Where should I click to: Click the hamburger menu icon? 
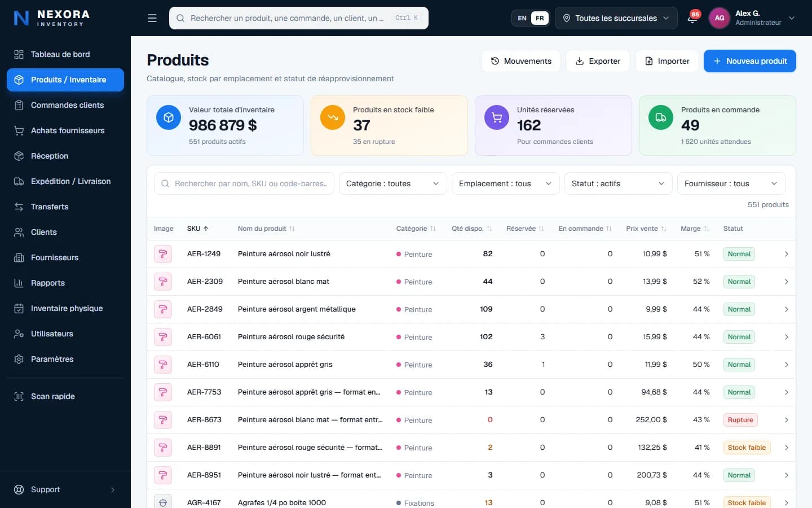tap(152, 18)
